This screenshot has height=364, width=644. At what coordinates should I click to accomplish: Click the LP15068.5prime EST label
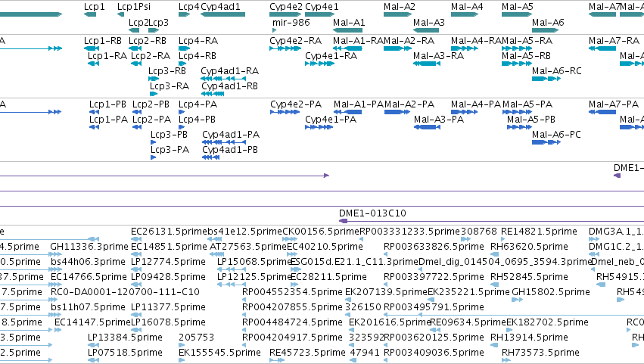[254, 262]
